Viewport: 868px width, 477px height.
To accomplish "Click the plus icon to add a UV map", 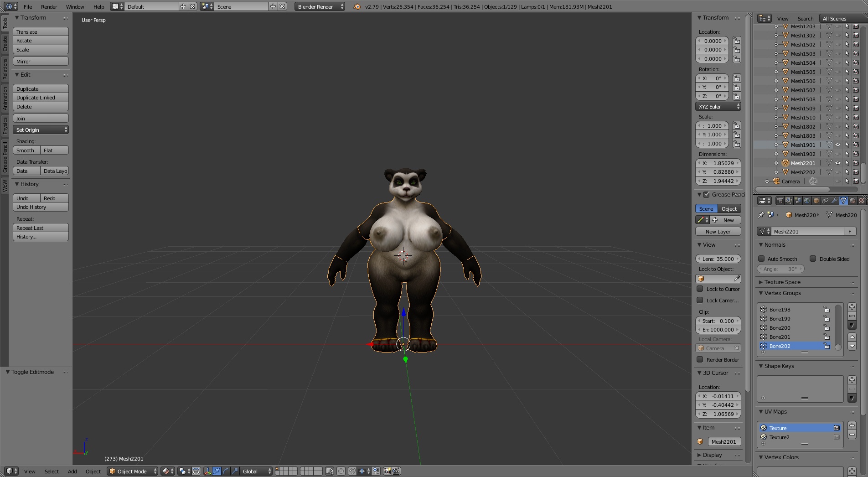I will pyautogui.click(x=852, y=425).
